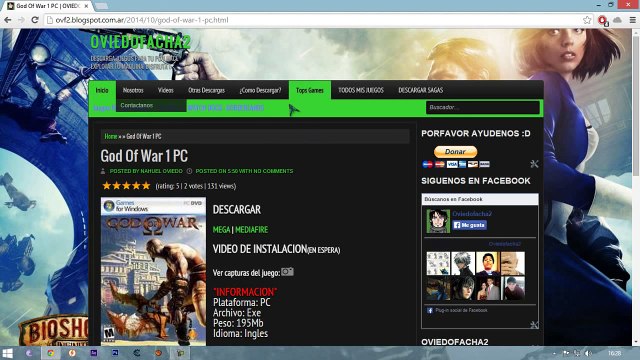Viewport: 640px width, 360px height.
Task: Click the taskbar clock
Action: click(614, 353)
